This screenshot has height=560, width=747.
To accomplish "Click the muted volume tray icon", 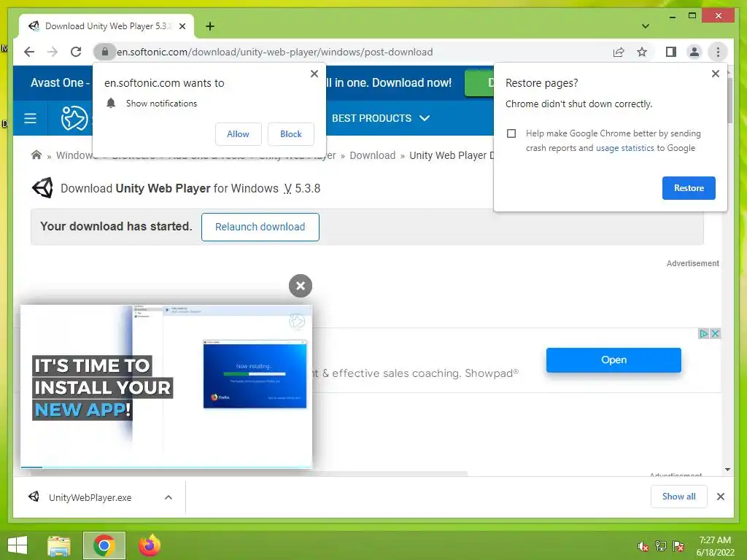I will pyautogui.click(x=643, y=546).
